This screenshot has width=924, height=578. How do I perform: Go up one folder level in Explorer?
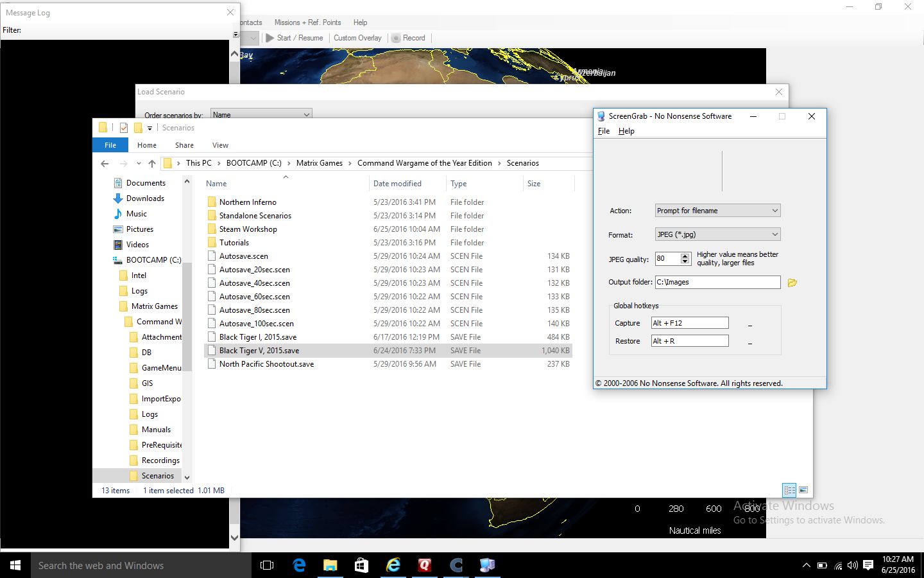coord(152,164)
